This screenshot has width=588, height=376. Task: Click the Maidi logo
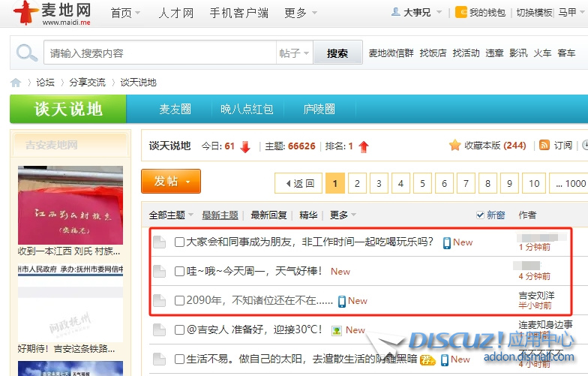(52, 13)
